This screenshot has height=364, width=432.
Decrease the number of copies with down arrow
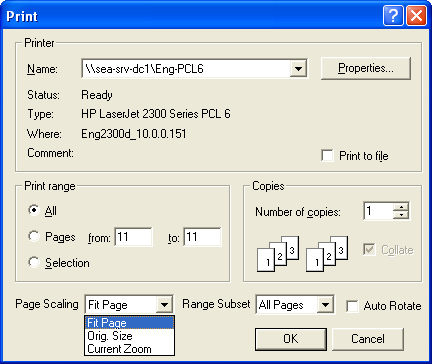point(401,215)
